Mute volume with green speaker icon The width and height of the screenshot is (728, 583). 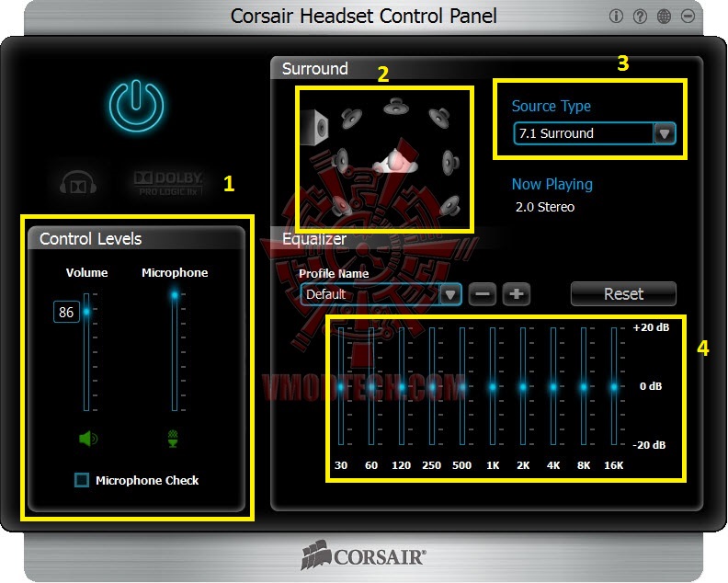(x=88, y=439)
